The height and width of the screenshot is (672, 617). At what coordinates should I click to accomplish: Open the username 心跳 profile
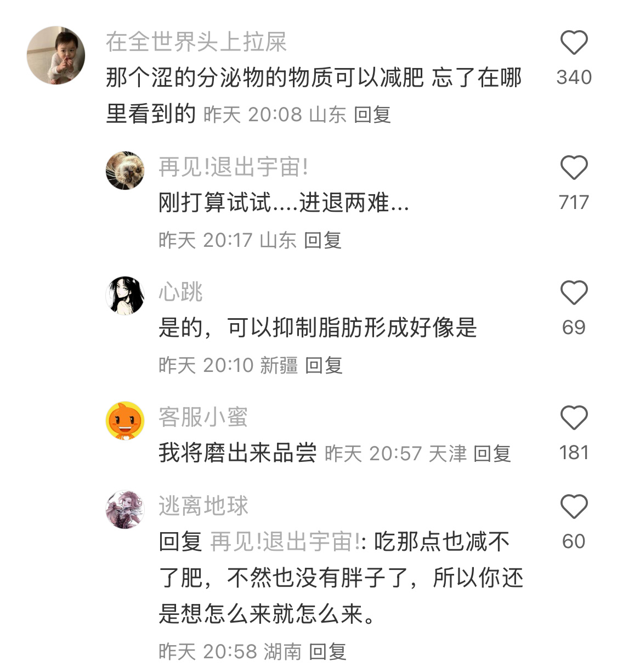click(x=181, y=292)
